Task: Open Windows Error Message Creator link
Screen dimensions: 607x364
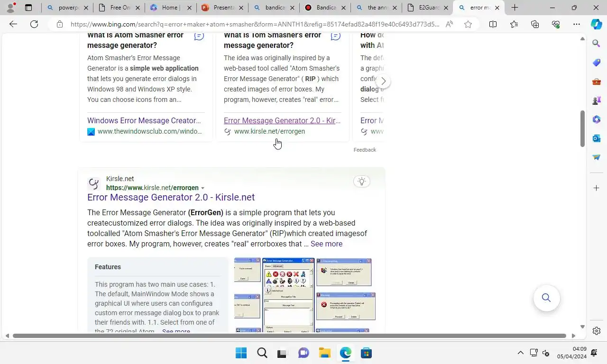Action: [144, 120]
